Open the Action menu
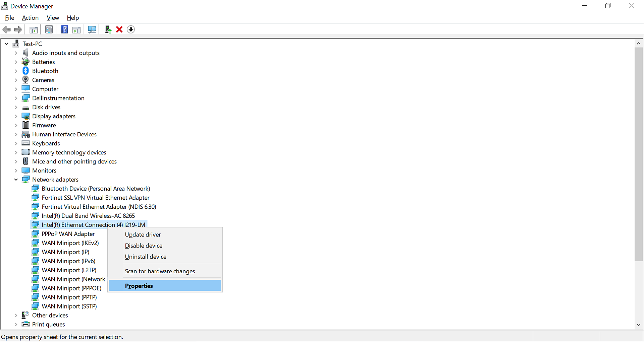 (30, 18)
